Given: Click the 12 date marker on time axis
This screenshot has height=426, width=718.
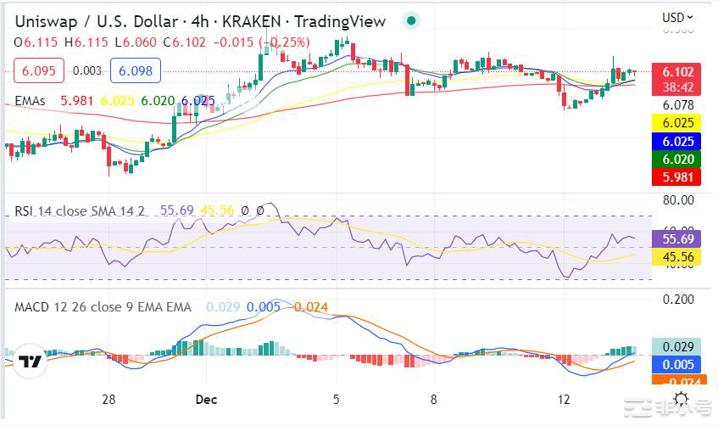Looking at the screenshot, I should (x=564, y=399).
